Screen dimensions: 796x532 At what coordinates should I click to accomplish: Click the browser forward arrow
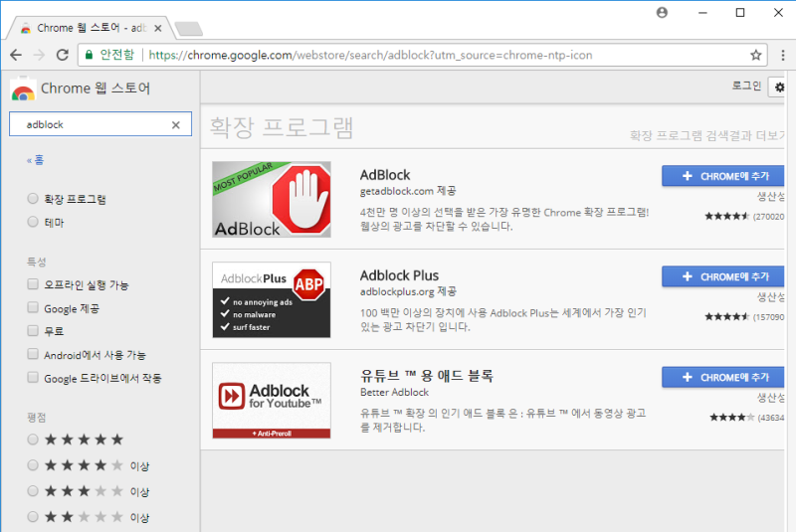[x=39, y=55]
